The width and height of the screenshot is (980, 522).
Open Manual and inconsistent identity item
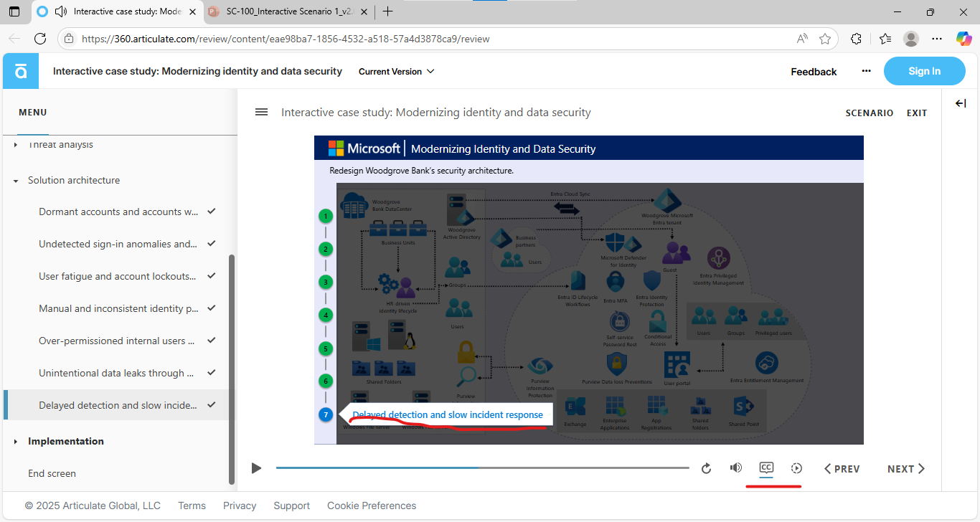(119, 309)
